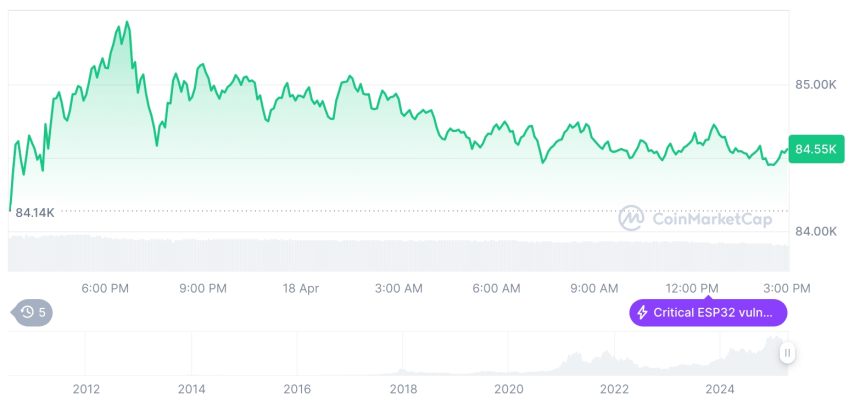Select the 2022 year in timeline navigator
Image resolution: width=860 pixels, height=401 pixels.
click(614, 388)
